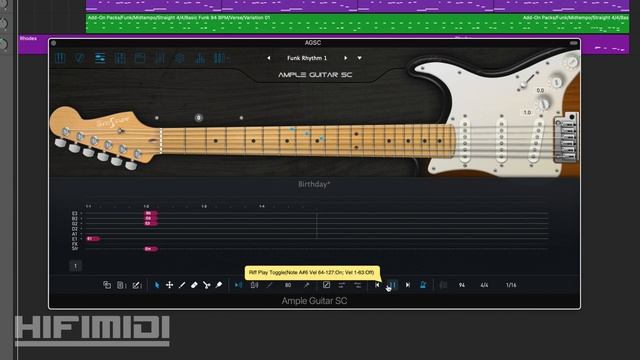Screen dimensions: 640x360
Task: Click the D2 string lane label
Action: [x=75, y=229]
